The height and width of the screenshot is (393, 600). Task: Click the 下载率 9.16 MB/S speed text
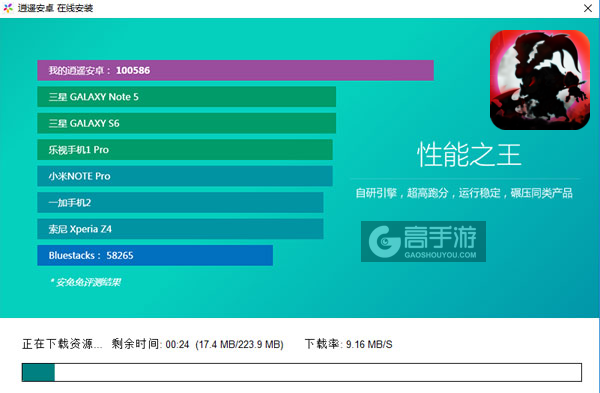click(x=349, y=344)
